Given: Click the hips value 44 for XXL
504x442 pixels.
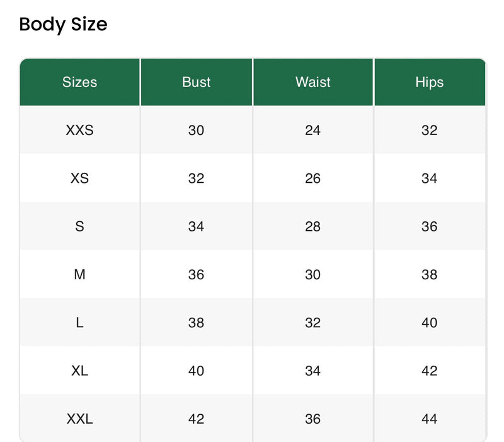Looking at the screenshot, I should point(429,419).
